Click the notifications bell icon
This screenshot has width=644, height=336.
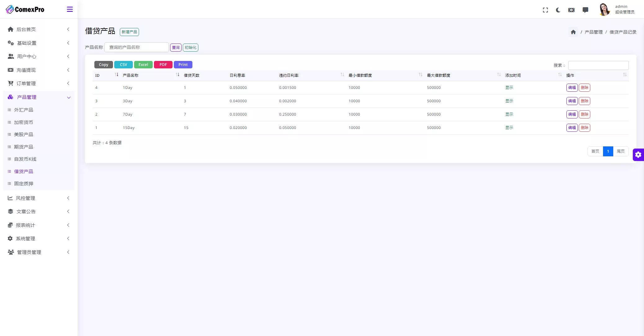click(x=586, y=9)
